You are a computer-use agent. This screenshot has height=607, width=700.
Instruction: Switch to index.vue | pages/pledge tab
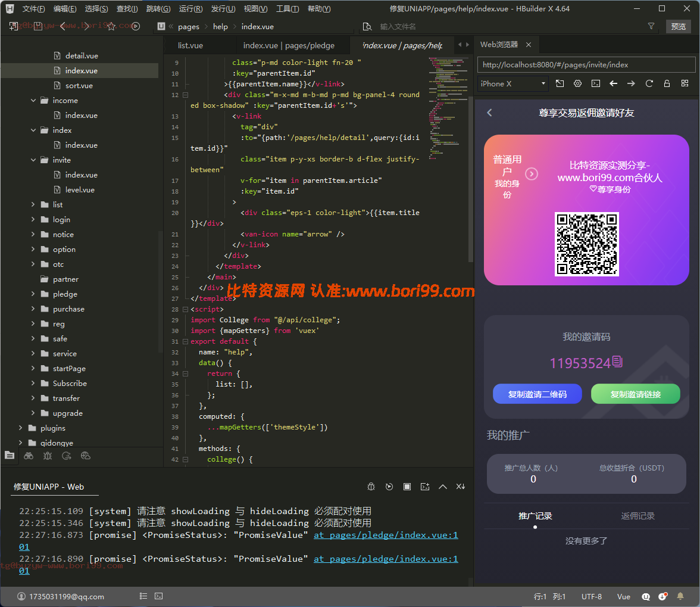pos(289,45)
